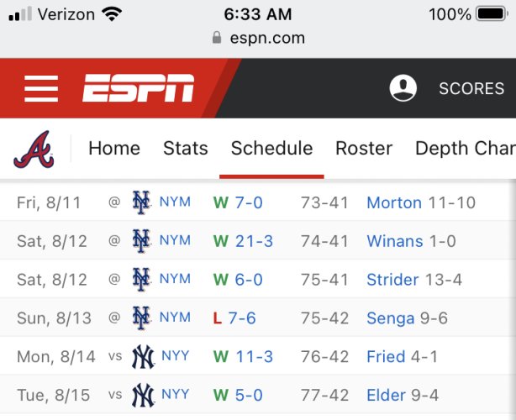Switch to the Stats tab
Image resolution: width=516 pixels, height=420 pixels.
(186, 149)
